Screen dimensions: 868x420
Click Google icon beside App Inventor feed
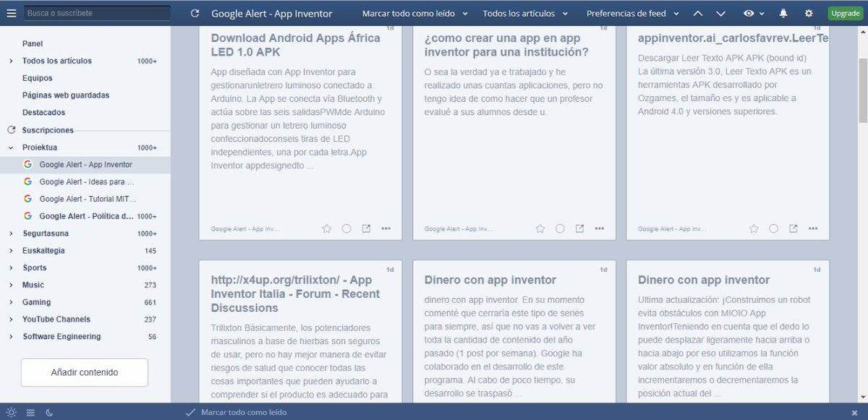pyautogui.click(x=27, y=165)
